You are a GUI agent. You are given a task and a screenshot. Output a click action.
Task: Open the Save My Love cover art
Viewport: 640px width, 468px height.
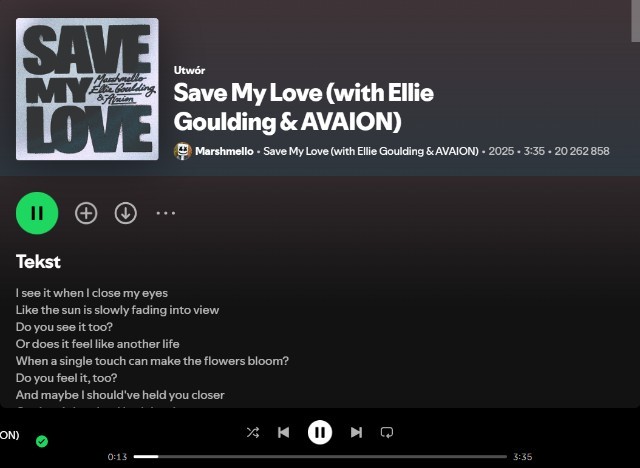87,89
